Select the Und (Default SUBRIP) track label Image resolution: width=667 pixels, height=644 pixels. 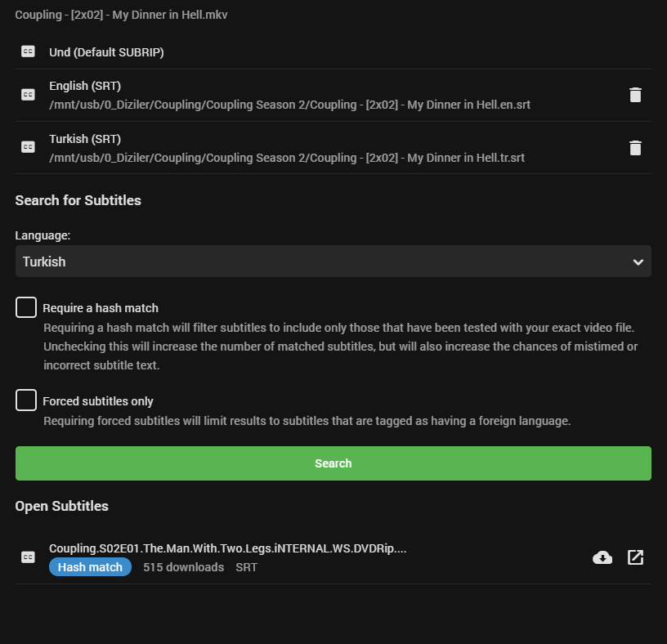point(106,52)
